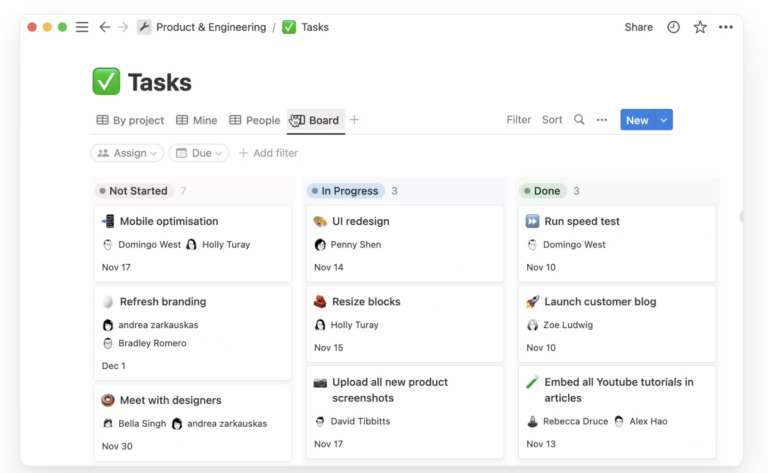Screen dimensions: 768x473
Task: Go back with the left arrow
Action: (x=105, y=27)
